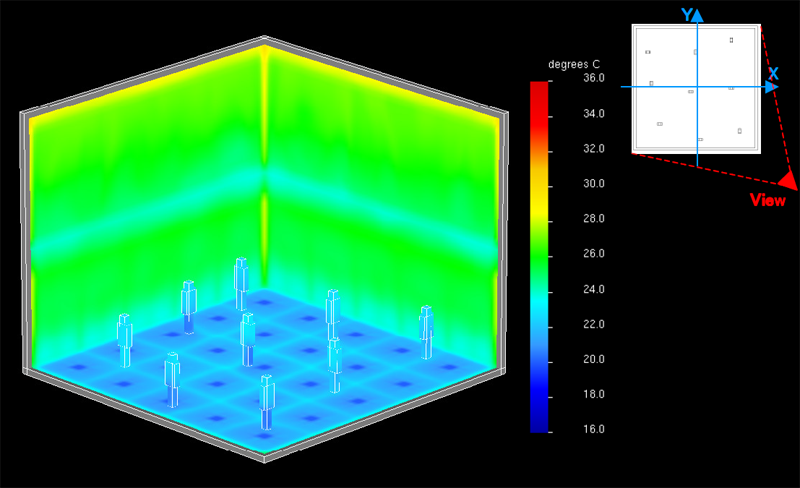The width and height of the screenshot is (800, 488).
Task: Click the 32.0 scale label
Action: 594,149
